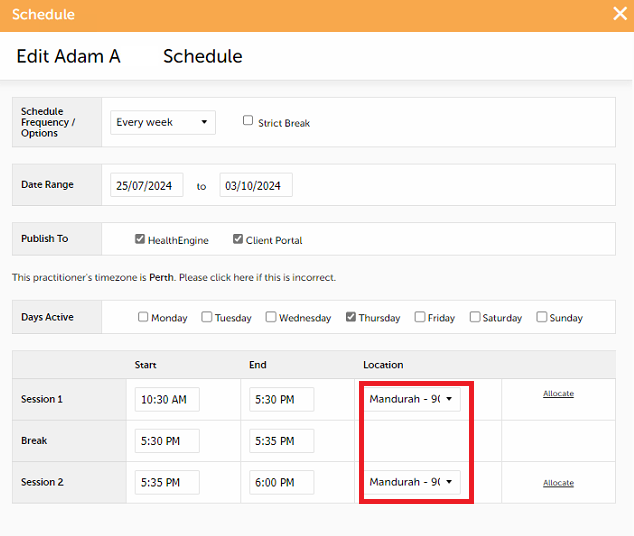Enable the Strict Break checkbox

point(248,121)
